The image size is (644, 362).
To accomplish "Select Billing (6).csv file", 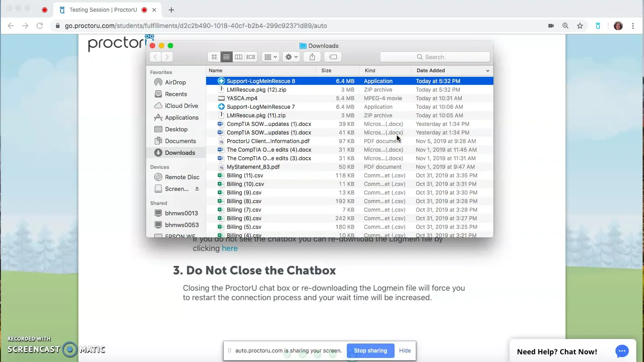I will click(350, 218).
